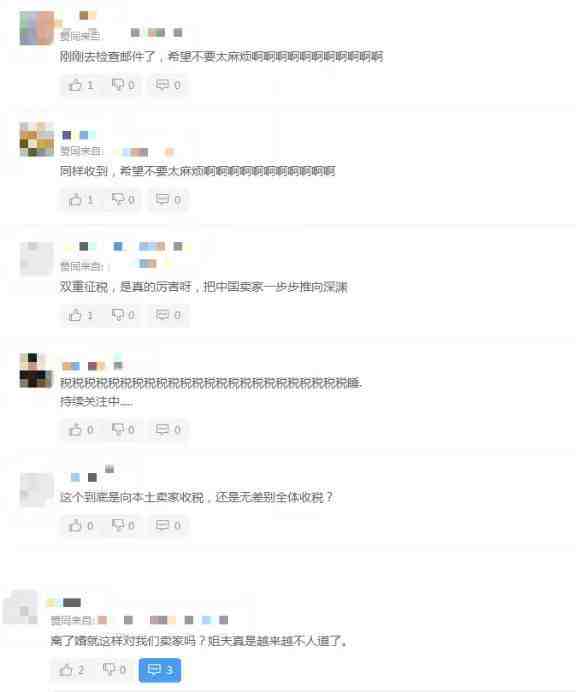Dislike the 本土卖家收税 question comment
The image size is (576, 692).
coord(123,525)
